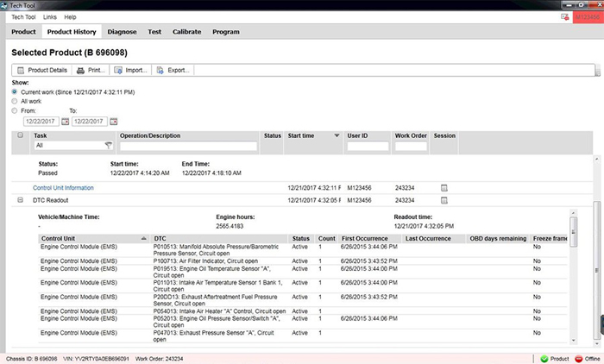Click the main list scroll up arrow
604x364 pixels.
tap(597, 159)
